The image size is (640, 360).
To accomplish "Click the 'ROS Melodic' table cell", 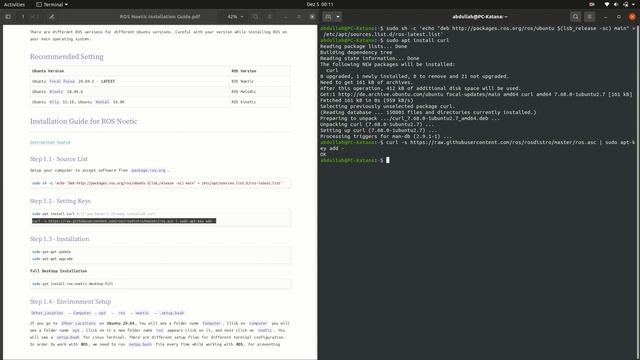I will click(244, 92).
